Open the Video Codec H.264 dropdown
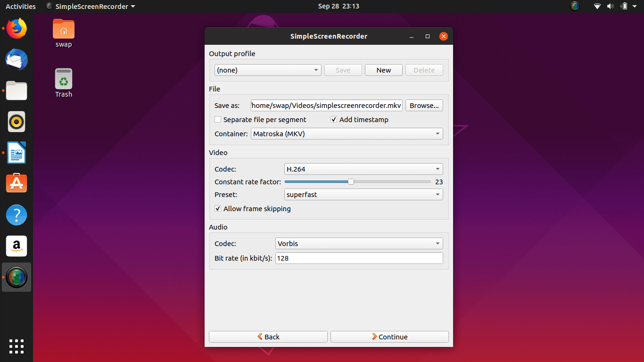Viewport: 644px width, 362px height. [x=363, y=169]
